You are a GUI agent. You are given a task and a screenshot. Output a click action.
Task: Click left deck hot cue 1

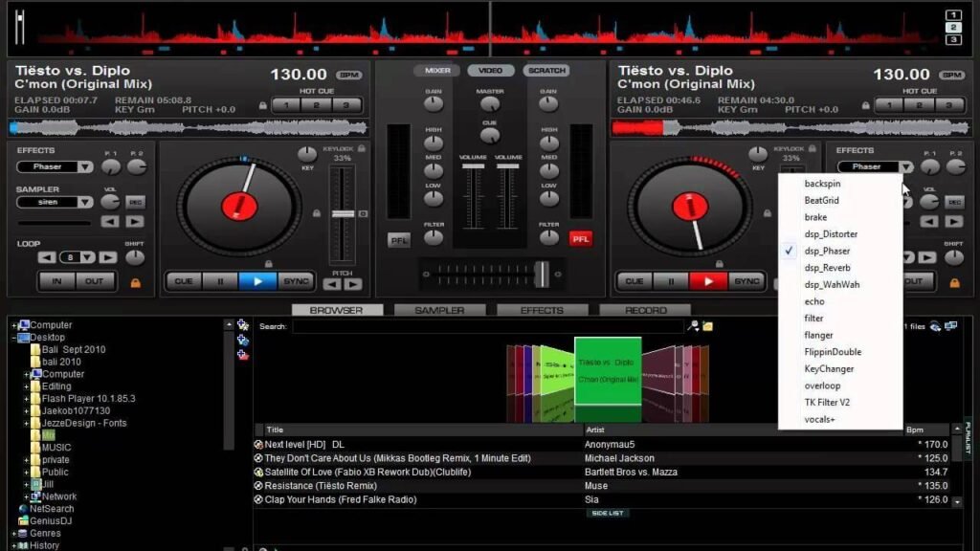[287, 105]
